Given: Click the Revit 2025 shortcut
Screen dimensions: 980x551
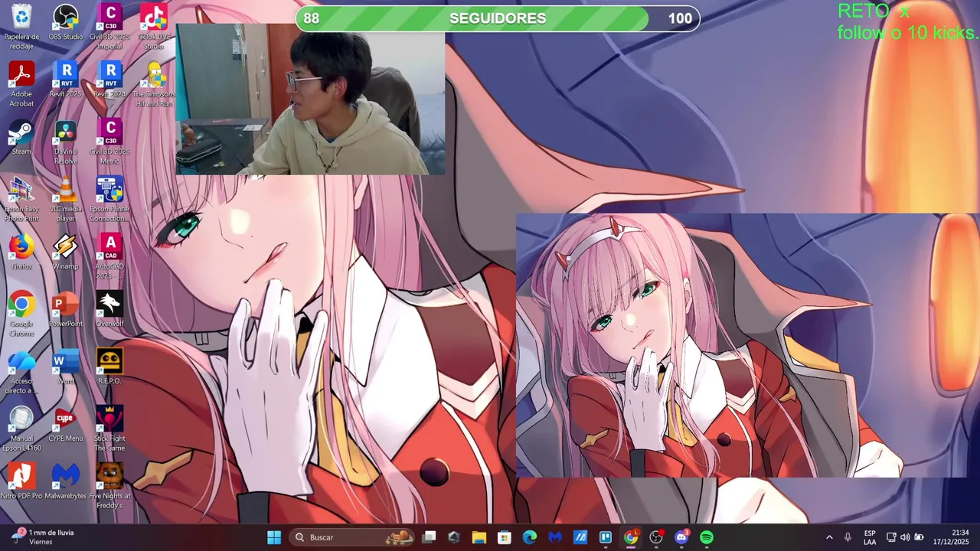Looking at the screenshot, I should [x=66, y=80].
